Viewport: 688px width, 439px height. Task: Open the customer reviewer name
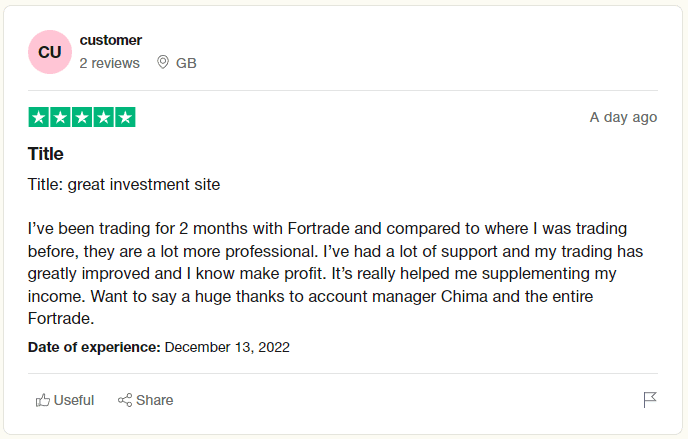(111, 40)
